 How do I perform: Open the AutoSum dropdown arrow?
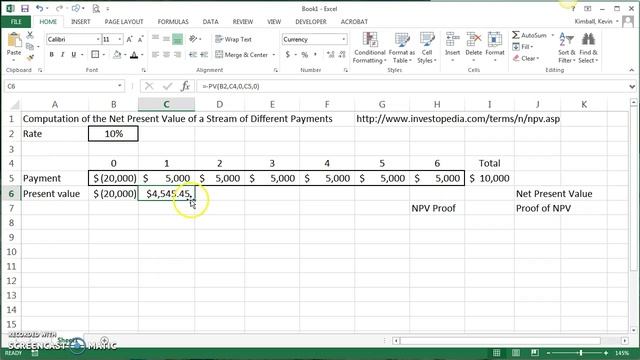click(553, 36)
